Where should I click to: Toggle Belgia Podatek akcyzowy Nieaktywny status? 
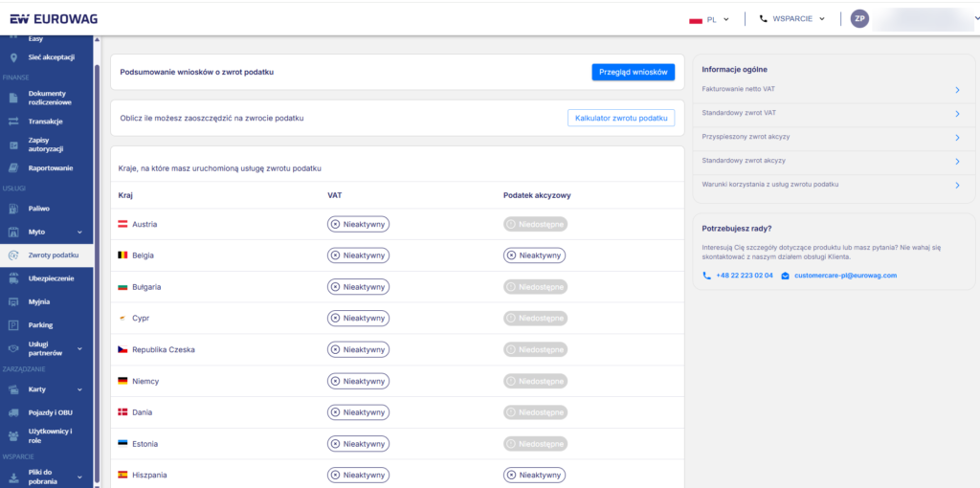[x=534, y=255]
